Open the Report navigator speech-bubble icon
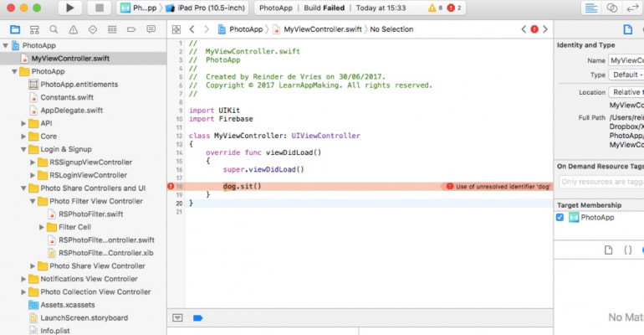Image resolution: width=644 pixels, height=335 pixels. click(x=151, y=29)
